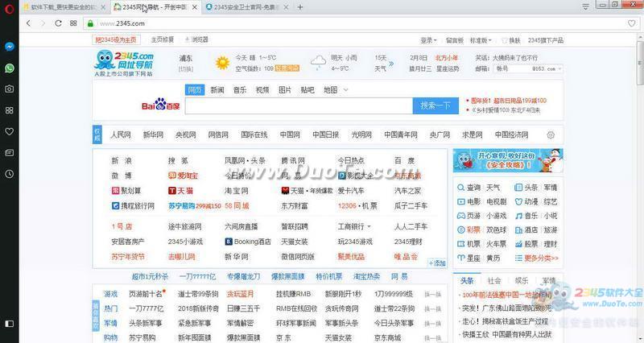Screen dimensions: 644x343
Task: Open the 天猫 link with red icon
Action: coord(180,191)
